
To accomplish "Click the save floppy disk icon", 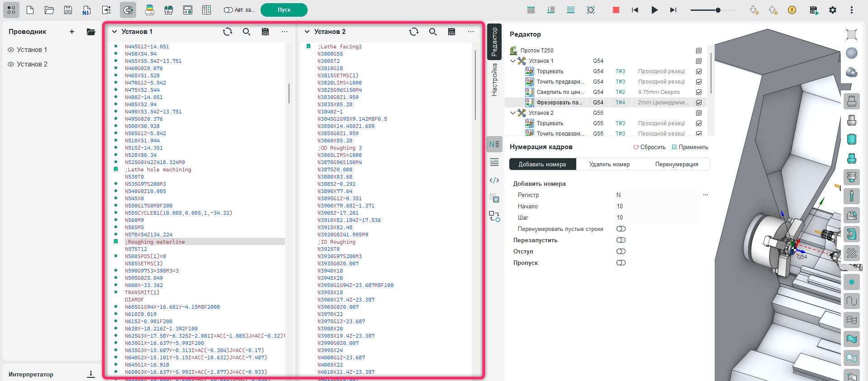I will click(68, 10).
